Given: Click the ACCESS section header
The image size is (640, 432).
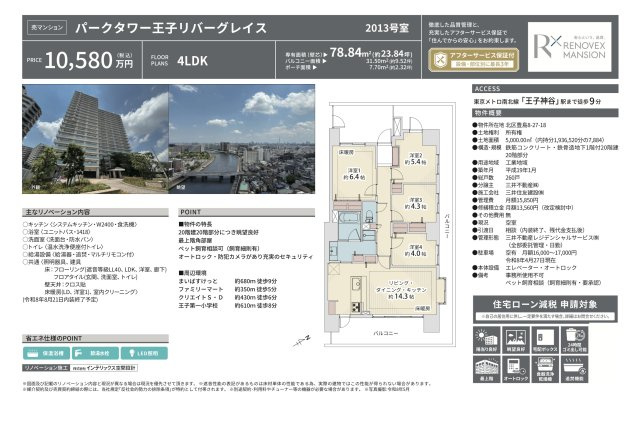Looking at the screenshot, I should click(x=545, y=89).
